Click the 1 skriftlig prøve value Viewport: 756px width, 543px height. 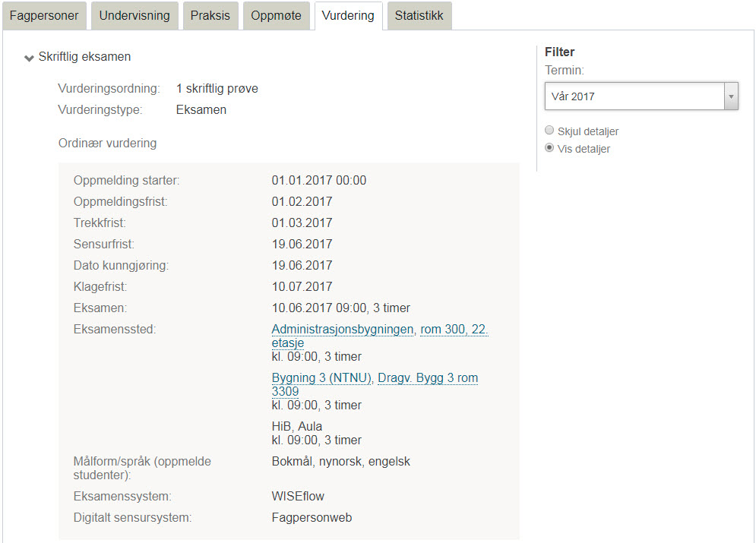point(217,89)
